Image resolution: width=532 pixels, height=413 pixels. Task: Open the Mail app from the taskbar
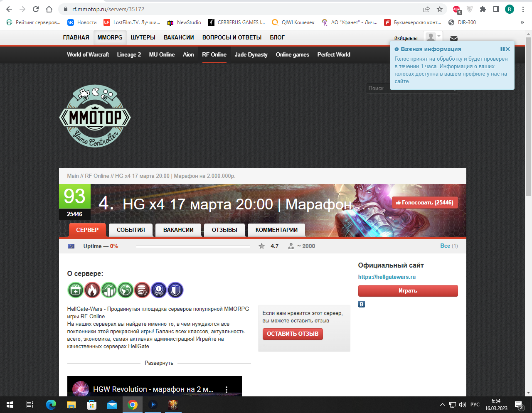(x=112, y=405)
